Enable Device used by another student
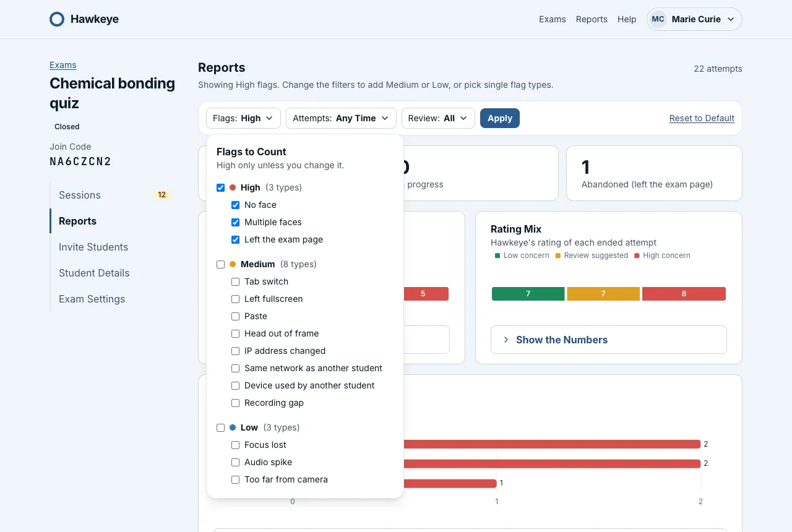Image resolution: width=792 pixels, height=532 pixels. (x=236, y=385)
